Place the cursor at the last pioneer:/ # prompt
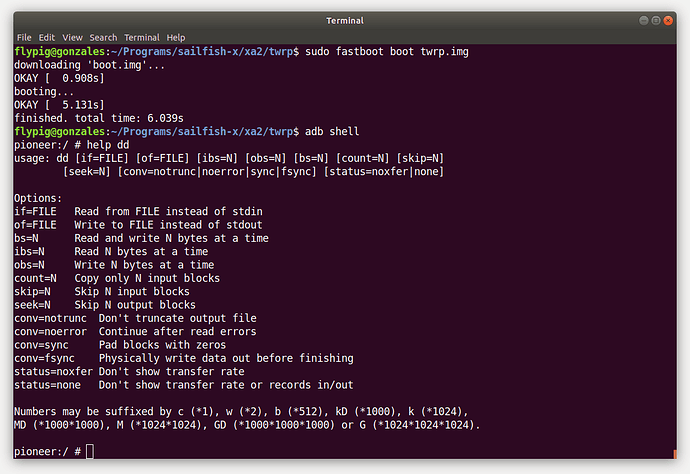The height and width of the screenshot is (474, 690). click(90, 452)
